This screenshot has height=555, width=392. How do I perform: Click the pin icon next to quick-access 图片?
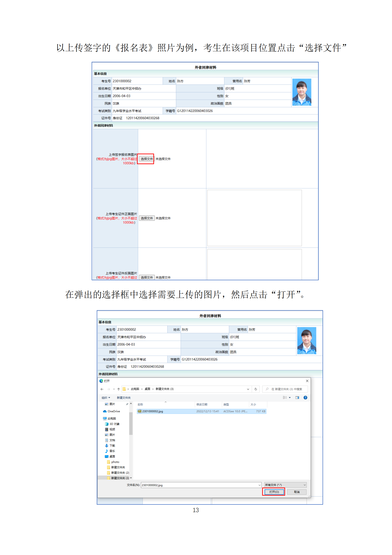point(127,404)
